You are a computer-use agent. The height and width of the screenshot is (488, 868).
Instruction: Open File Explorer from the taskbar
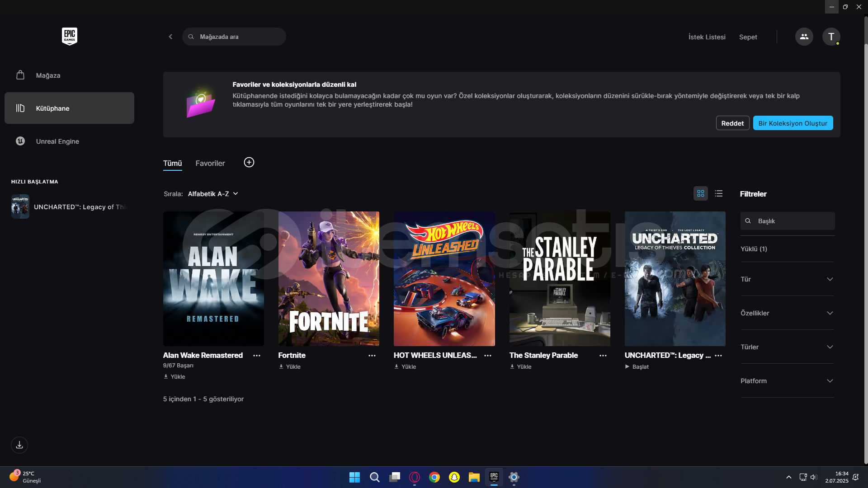(474, 477)
